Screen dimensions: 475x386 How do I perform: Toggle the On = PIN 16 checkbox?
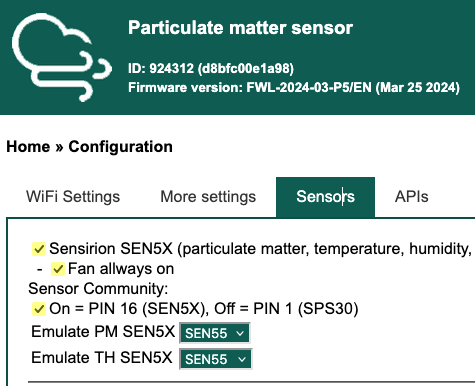(39, 309)
